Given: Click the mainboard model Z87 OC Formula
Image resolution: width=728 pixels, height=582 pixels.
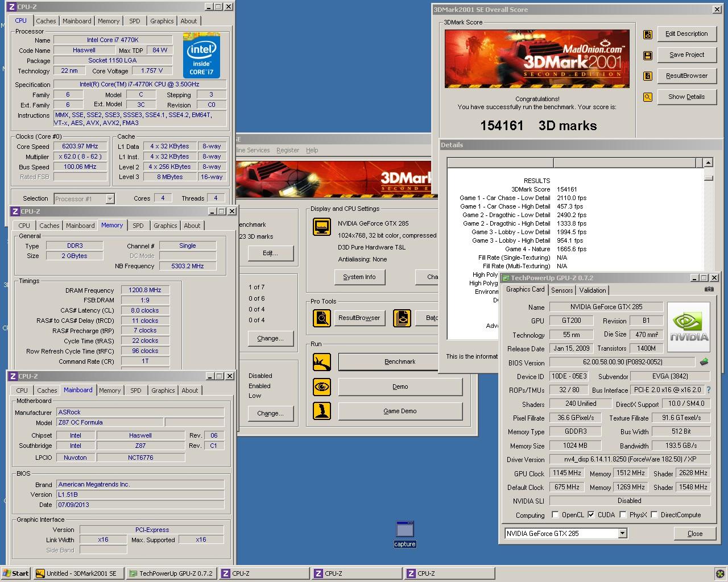Looking at the screenshot, I should pos(110,422).
